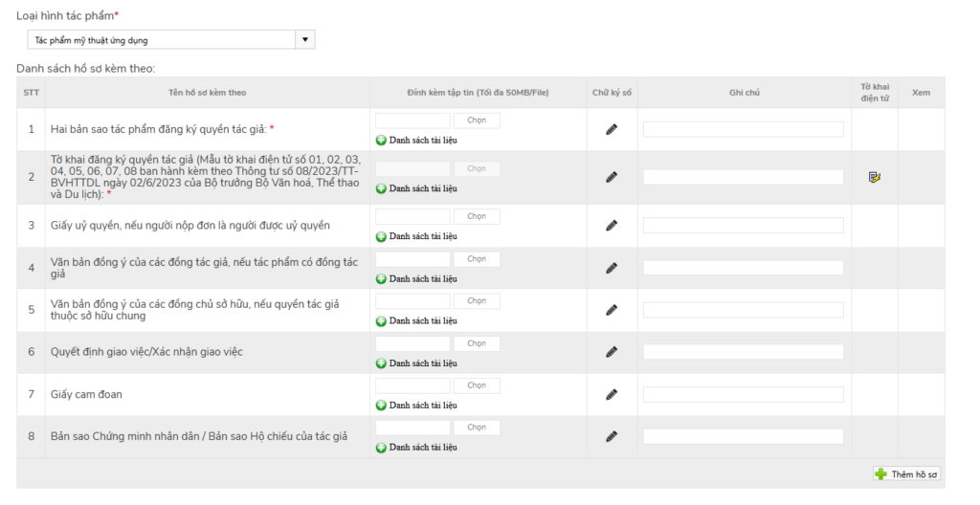
Task: Open Loại hình tác phẩm dropdown
Action: tap(305, 40)
